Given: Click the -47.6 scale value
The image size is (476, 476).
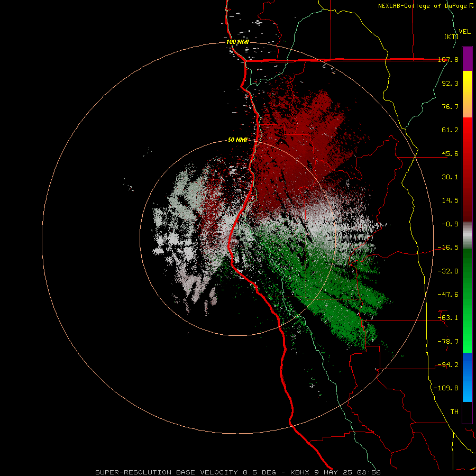Looking at the screenshot, I should click(x=448, y=295).
